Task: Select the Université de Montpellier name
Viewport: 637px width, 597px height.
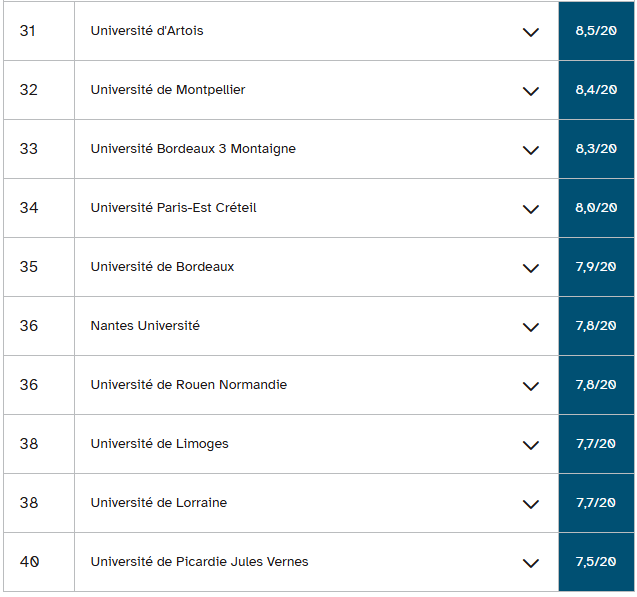Action: point(168,90)
